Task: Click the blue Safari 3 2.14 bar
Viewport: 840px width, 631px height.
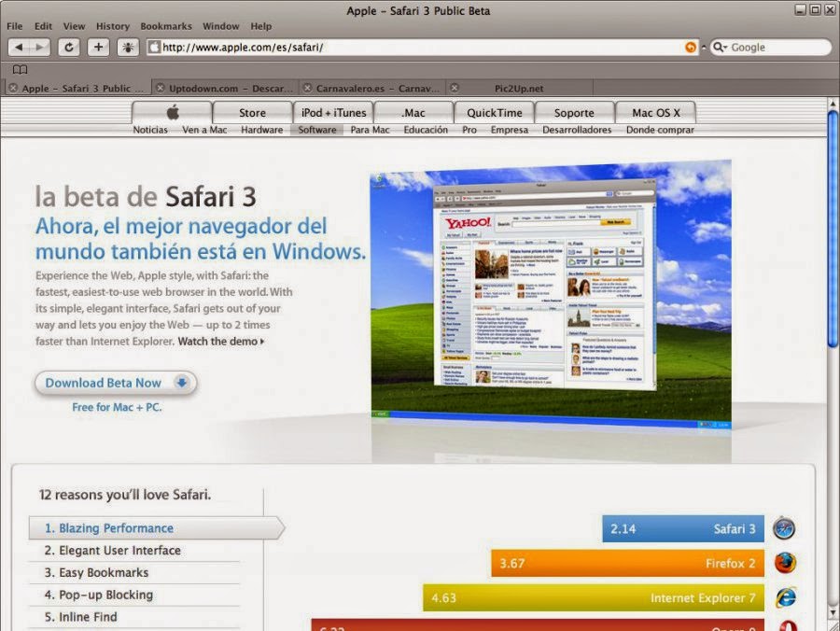Action: pos(683,528)
